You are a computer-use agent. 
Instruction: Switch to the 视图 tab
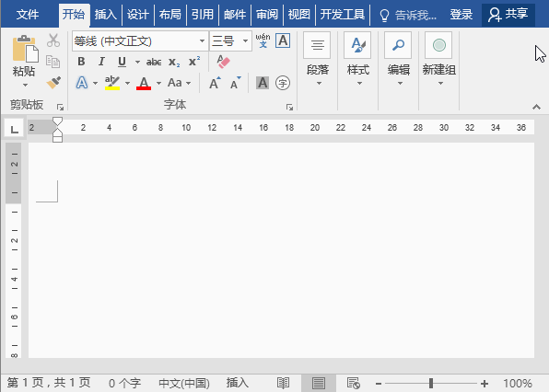(x=299, y=15)
